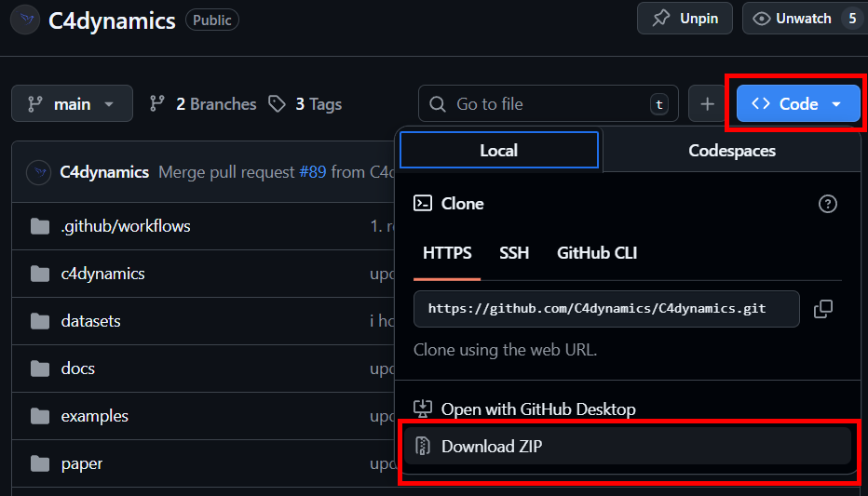Screen dimensions: 868x496
Task: Click the Public visibility badge
Action: pyautogui.click(x=212, y=20)
